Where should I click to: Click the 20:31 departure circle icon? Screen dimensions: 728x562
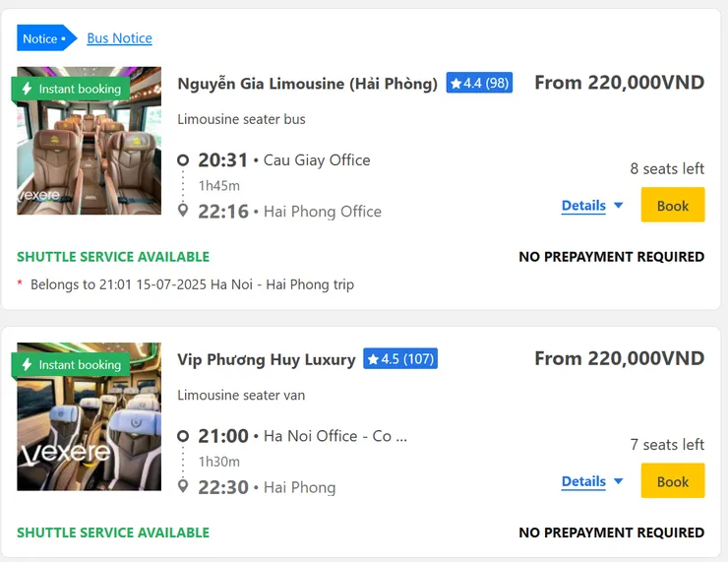pyautogui.click(x=183, y=160)
